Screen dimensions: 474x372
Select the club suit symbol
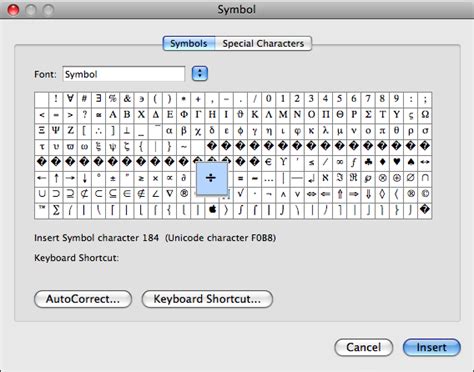coord(368,162)
